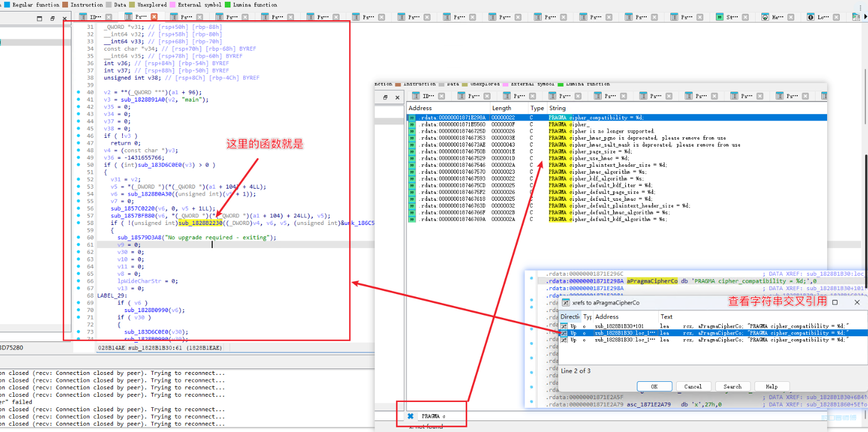Screen dimensions: 868x432
Task: Click aPragmaCipherCo label in disassembly
Action: click(652, 281)
